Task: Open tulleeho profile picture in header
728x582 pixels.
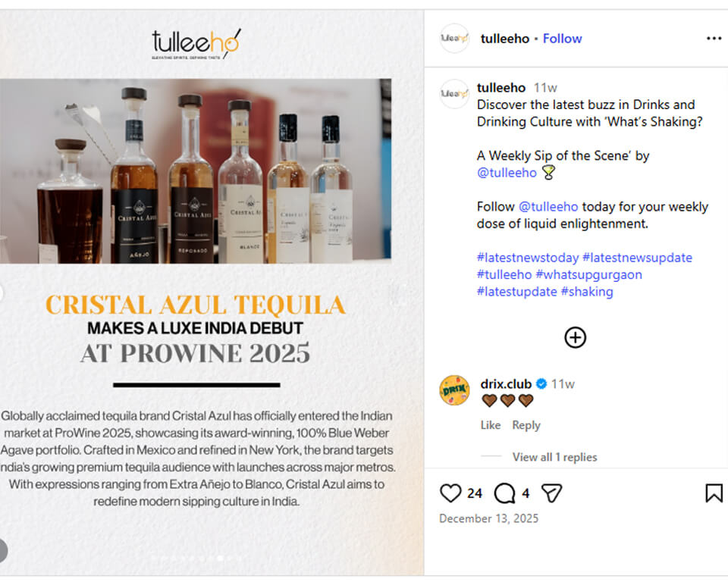Action: point(454,39)
